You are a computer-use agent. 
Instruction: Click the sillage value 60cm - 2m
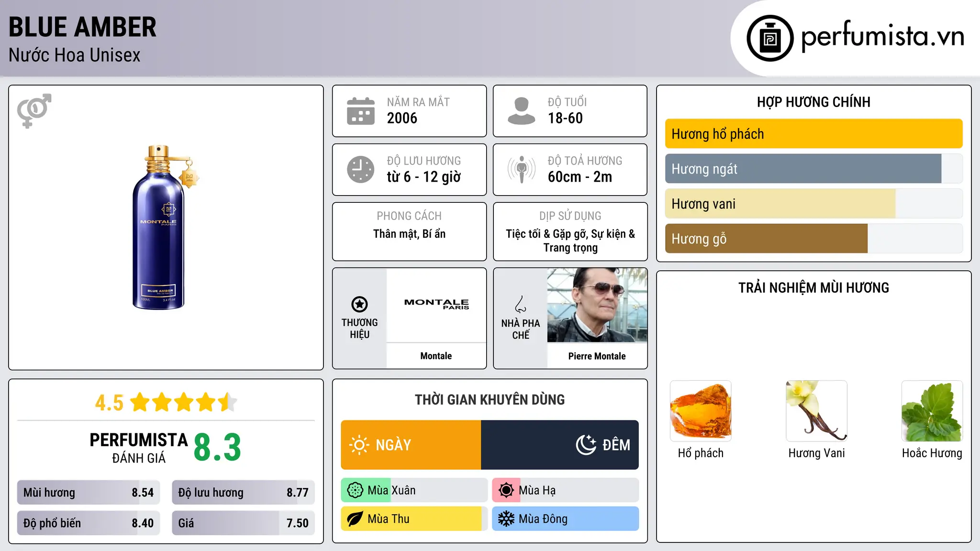click(580, 177)
